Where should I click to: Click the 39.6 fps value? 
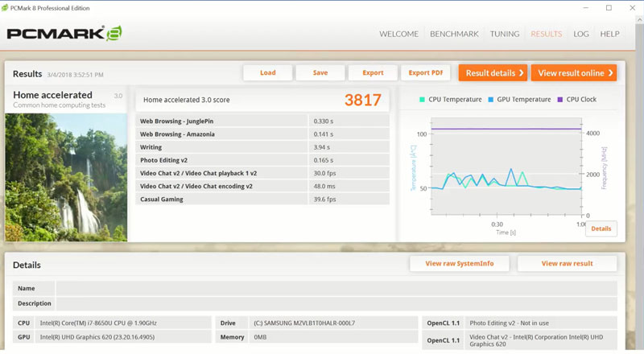pos(324,200)
